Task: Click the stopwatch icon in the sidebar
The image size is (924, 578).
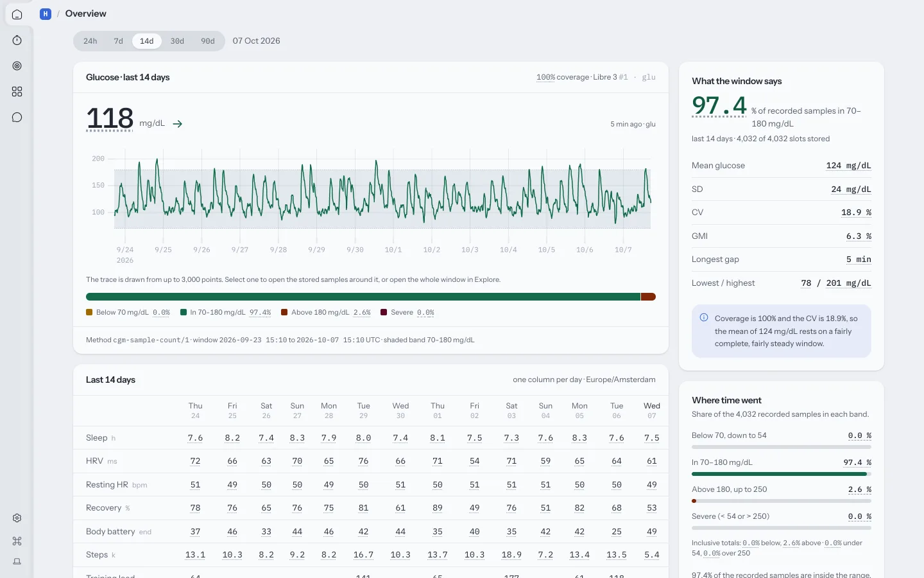Action: (x=17, y=40)
